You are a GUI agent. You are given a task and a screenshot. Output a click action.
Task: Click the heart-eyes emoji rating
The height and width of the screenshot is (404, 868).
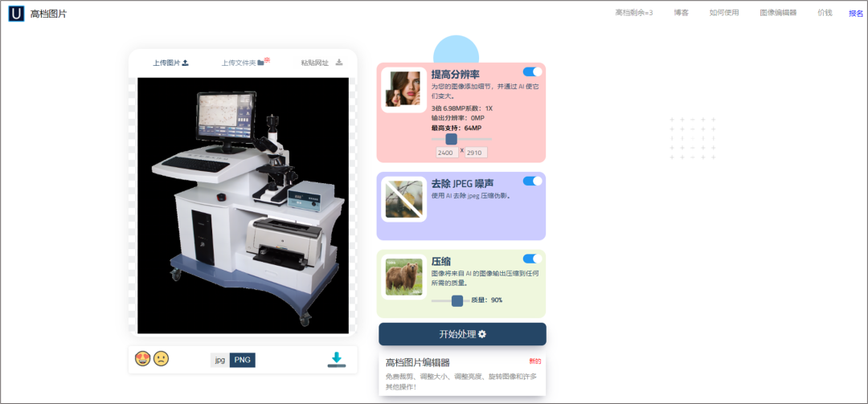143,359
